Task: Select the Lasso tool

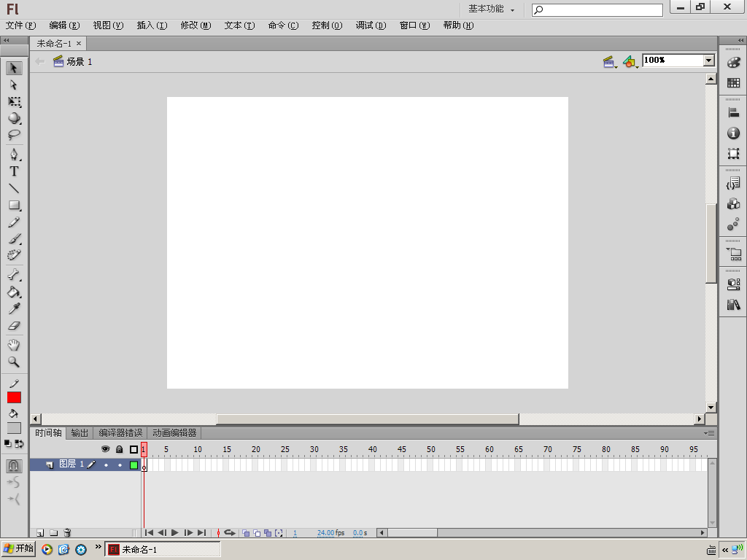Action: (14, 135)
